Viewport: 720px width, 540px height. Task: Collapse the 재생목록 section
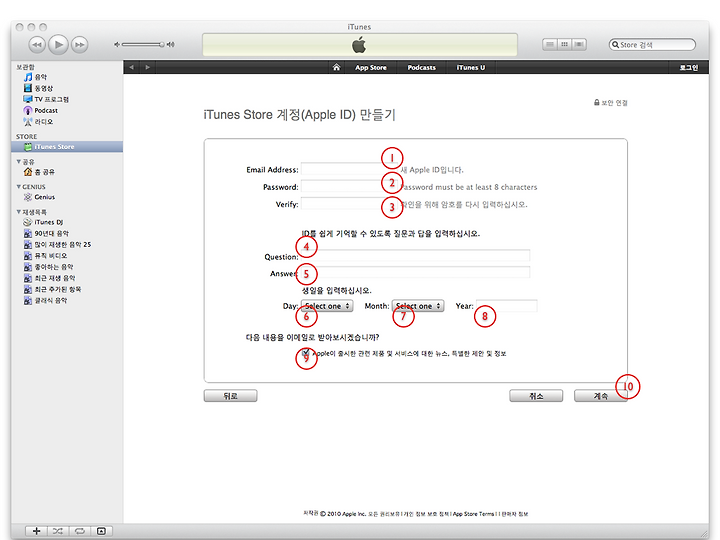coord(18,212)
